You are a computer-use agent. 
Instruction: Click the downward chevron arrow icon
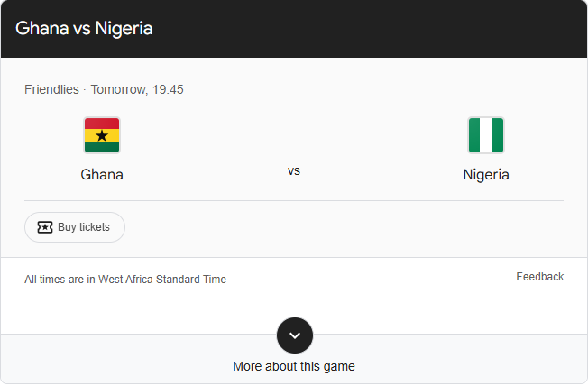(295, 335)
